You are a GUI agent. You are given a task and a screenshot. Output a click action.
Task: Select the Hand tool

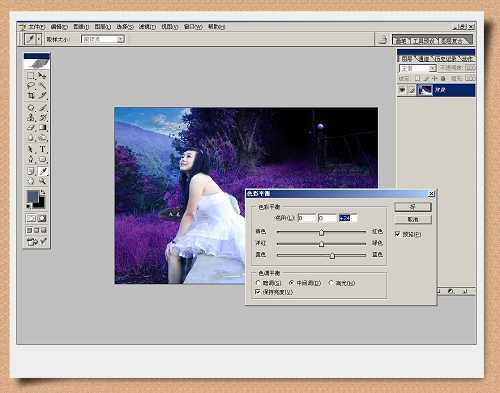31,181
